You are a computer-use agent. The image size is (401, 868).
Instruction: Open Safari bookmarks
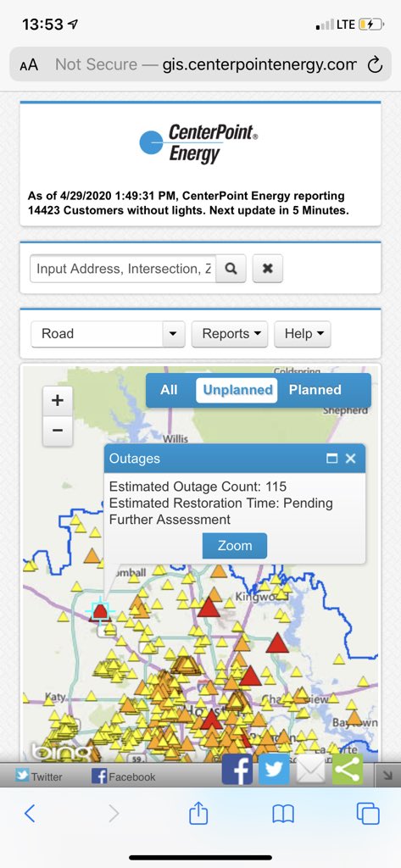(283, 814)
